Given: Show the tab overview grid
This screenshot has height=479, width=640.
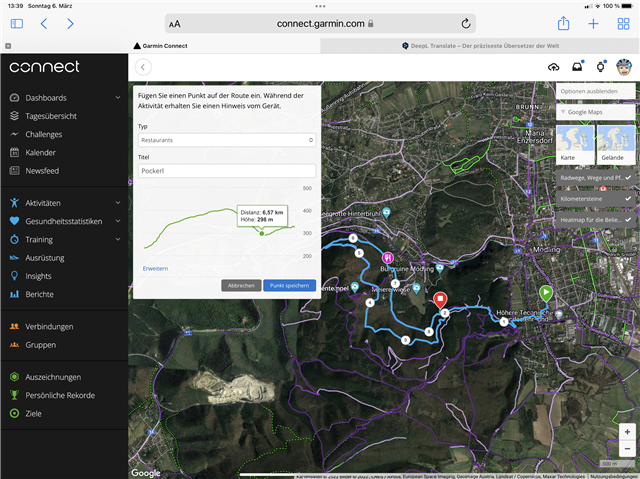Looking at the screenshot, I should (623, 24).
